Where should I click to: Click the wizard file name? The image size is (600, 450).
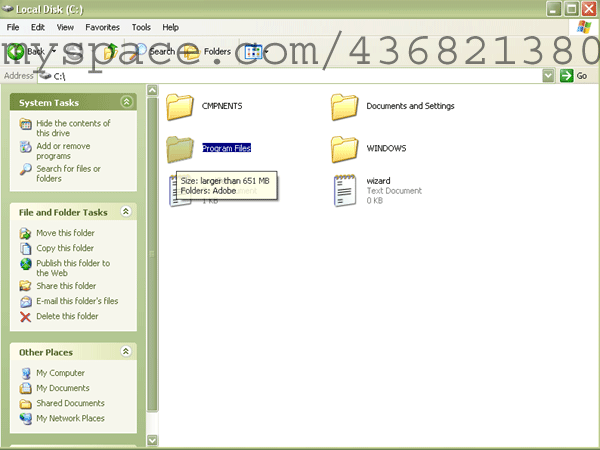378,181
